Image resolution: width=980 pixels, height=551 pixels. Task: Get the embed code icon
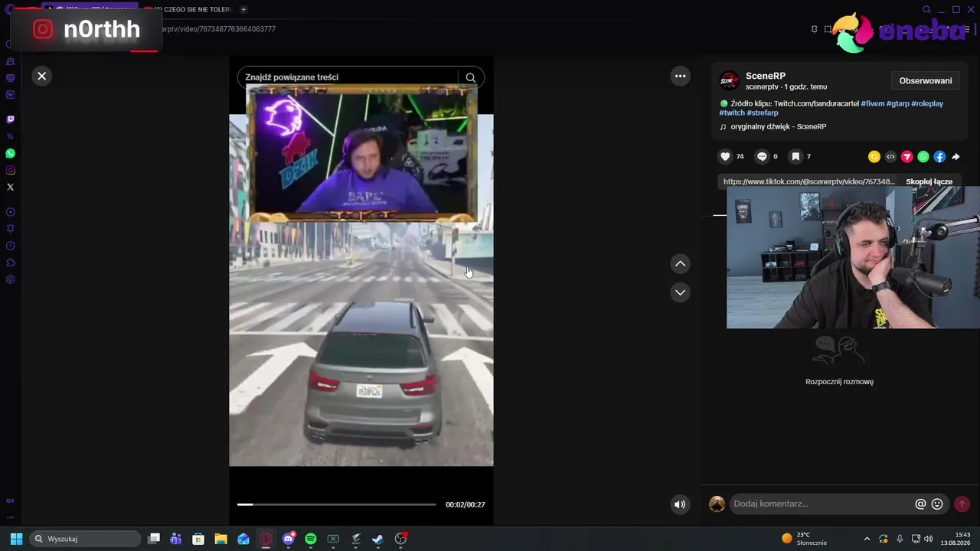(x=890, y=157)
